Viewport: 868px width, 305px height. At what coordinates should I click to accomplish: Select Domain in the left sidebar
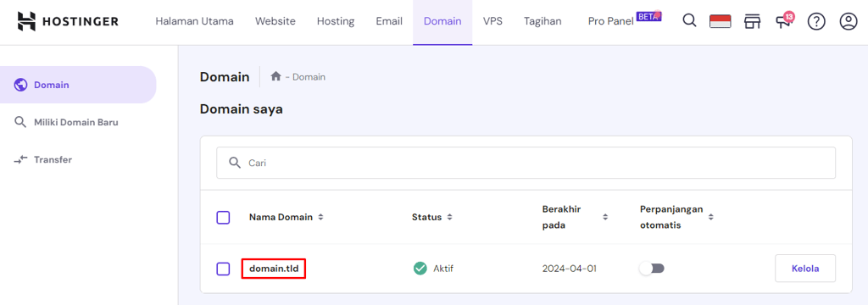click(x=78, y=85)
